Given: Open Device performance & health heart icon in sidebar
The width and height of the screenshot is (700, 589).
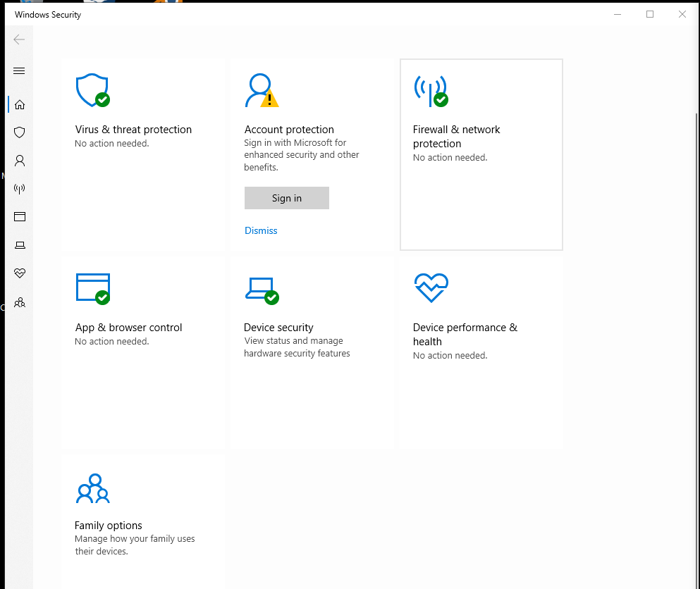Looking at the screenshot, I should pos(19,273).
